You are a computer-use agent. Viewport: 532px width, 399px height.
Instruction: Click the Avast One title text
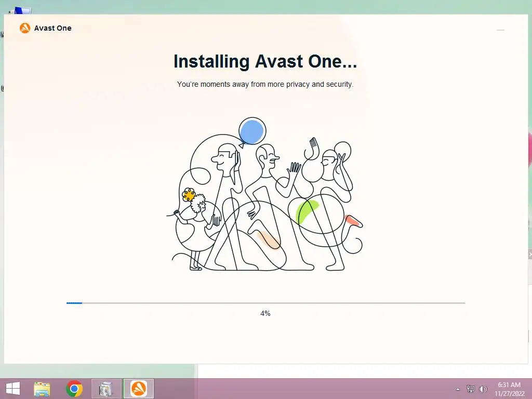[x=53, y=28]
